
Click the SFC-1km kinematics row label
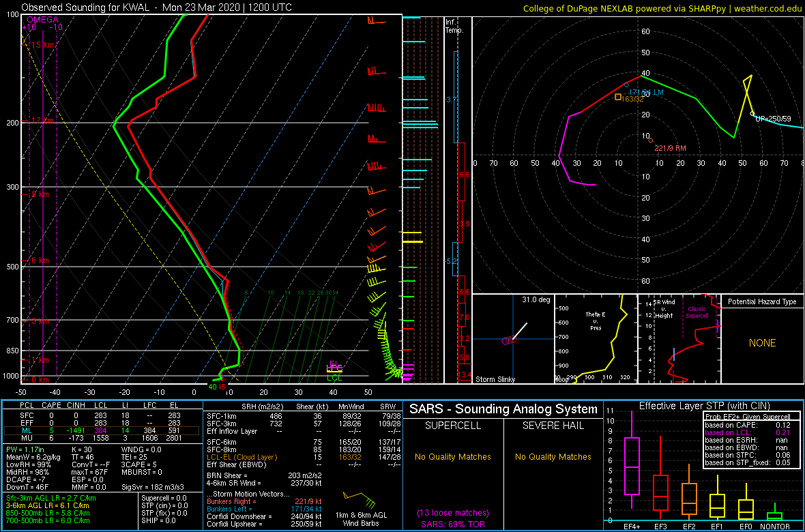[220, 416]
